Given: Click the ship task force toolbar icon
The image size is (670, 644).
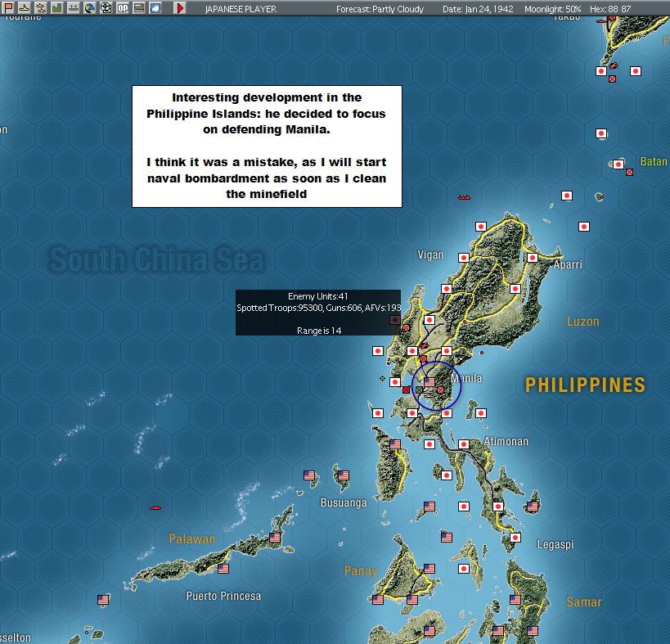Looking at the screenshot, I should [x=74, y=7].
